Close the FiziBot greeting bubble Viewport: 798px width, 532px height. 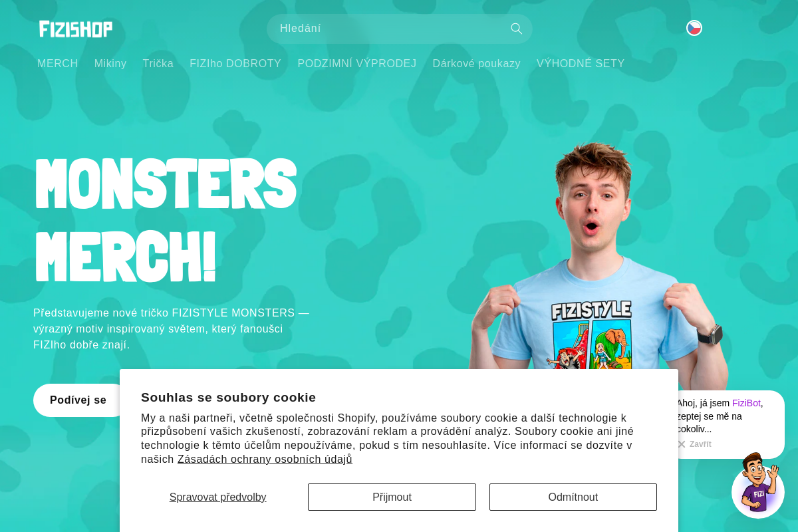click(694, 444)
